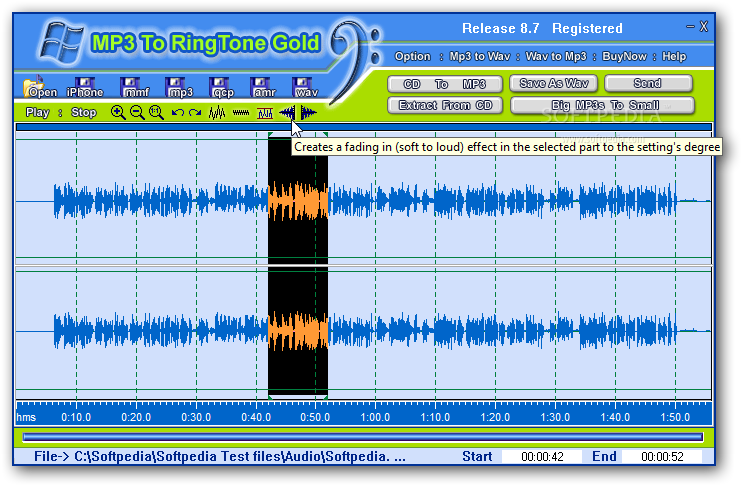Apply the fade in effect
743x486 pixels.
[287, 113]
